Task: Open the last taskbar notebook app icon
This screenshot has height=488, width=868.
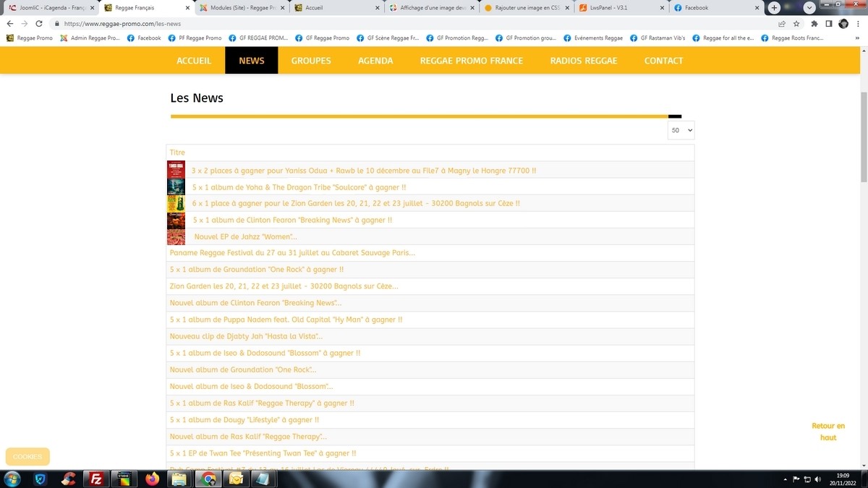Action: tap(262, 479)
